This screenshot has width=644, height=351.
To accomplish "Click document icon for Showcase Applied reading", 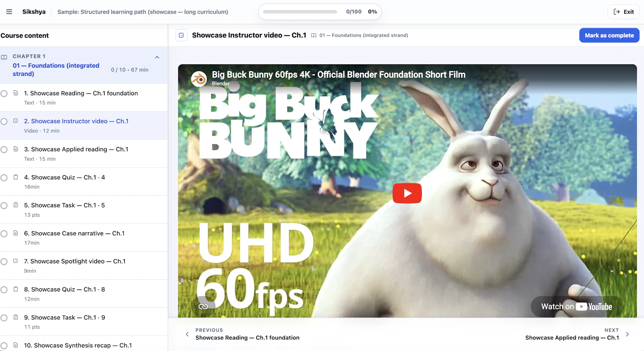I will [16, 149].
